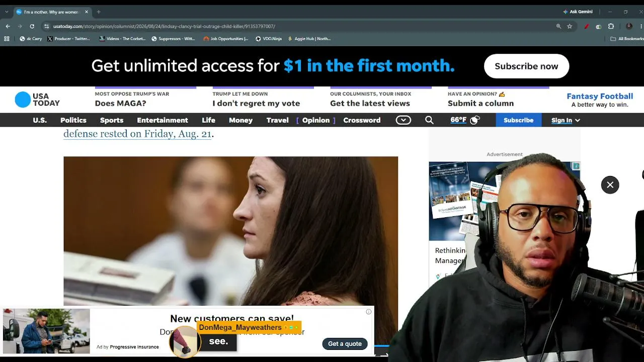The height and width of the screenshot is (362, 644).
Task: Click the 'New customers can save!' ad headline
Action: pyautogui.click(x=232, y=318)
